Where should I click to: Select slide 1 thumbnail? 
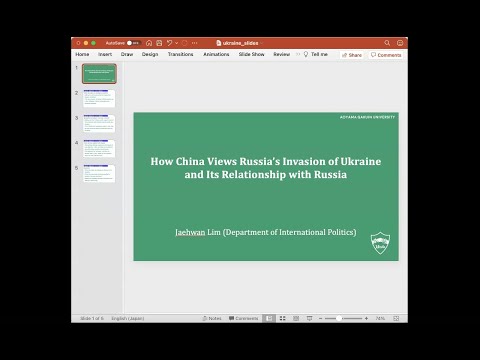click(x=99, y=74)
